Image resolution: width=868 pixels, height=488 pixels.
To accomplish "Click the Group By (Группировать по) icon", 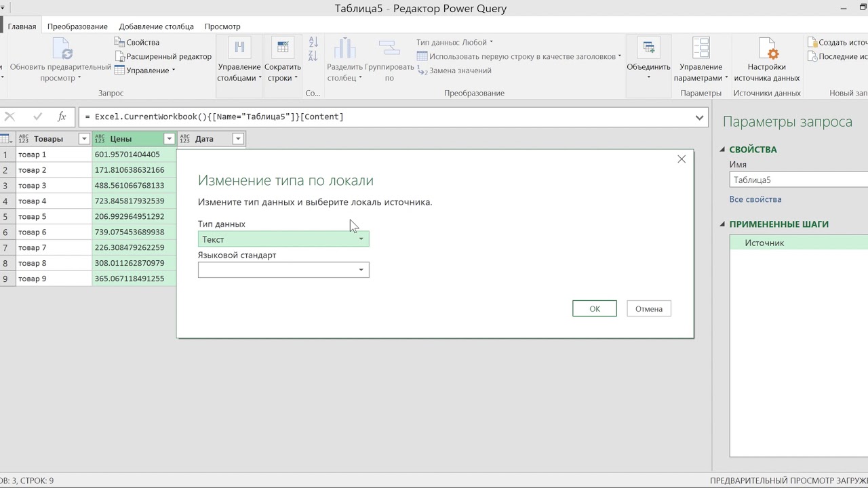I will tap(389, 47).
